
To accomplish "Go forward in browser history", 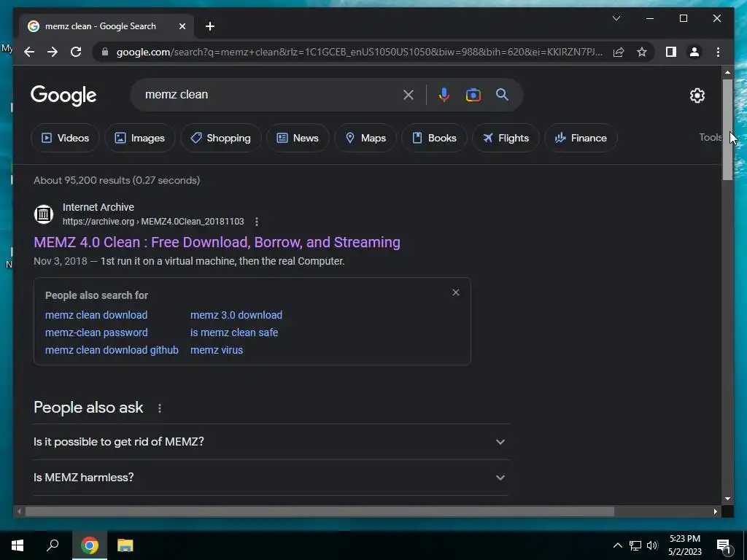I will (x=53, y=52).
